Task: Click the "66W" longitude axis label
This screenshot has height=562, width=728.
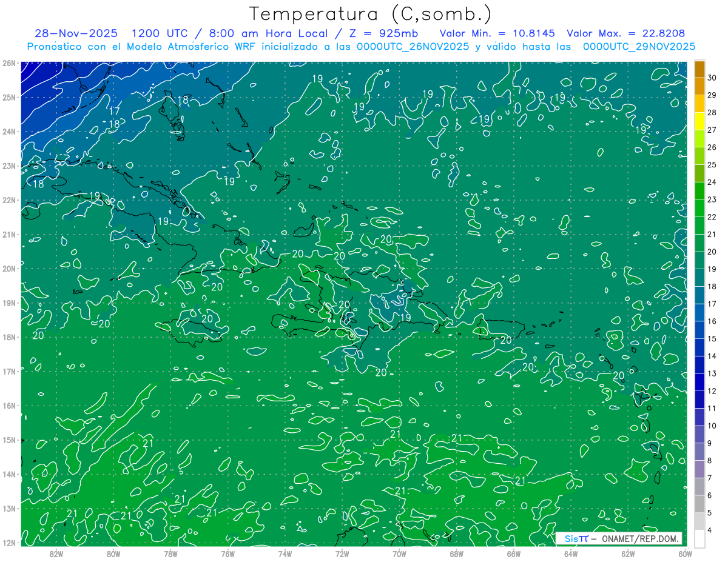Action: tap(513, 554)
